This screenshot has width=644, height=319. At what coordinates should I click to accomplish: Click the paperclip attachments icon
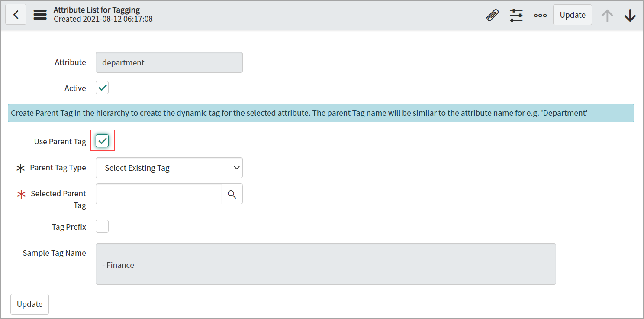point(492,15)
